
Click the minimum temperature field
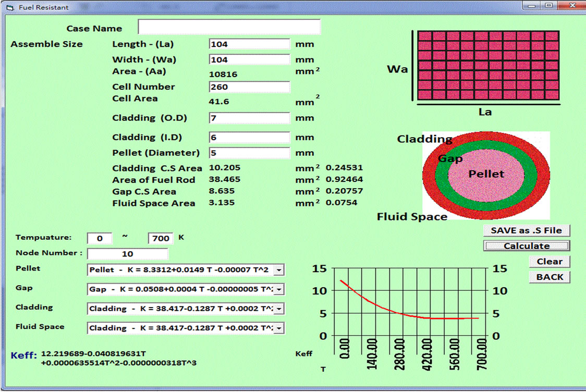click(103, 238)
